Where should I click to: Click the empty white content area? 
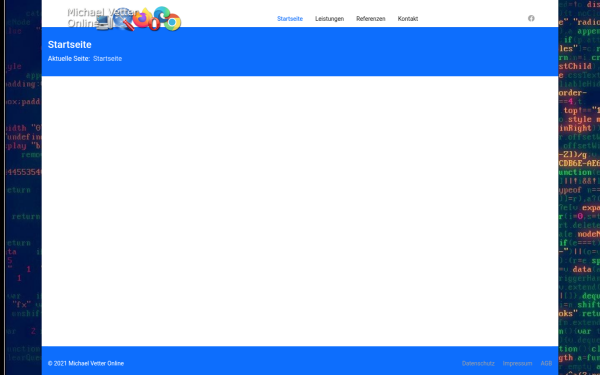click(300, 211)
